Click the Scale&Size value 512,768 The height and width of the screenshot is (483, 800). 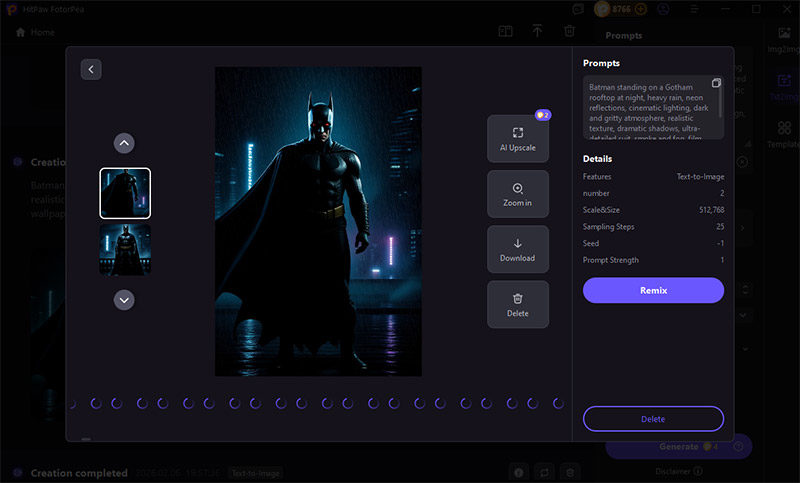(712, 210)
